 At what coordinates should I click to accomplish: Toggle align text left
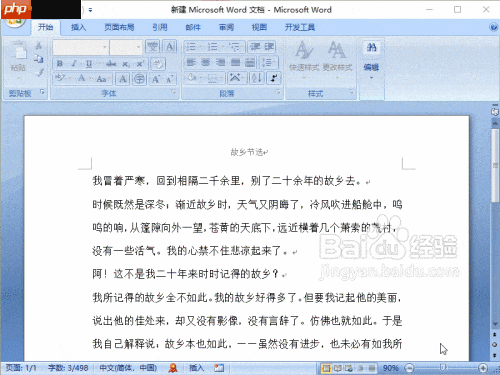click(191, 62)
